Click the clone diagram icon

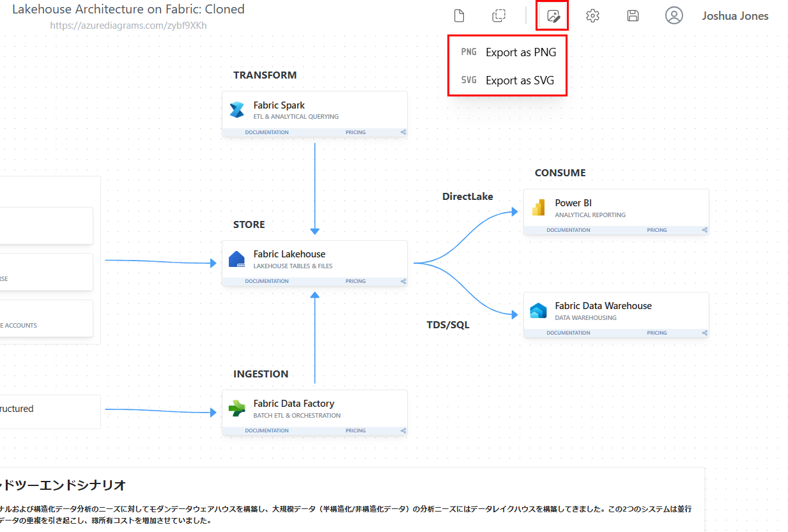(x=499, y=16)
